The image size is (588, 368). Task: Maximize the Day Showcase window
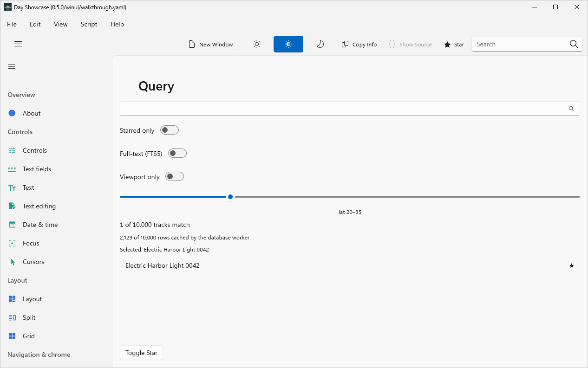(555, 7)
